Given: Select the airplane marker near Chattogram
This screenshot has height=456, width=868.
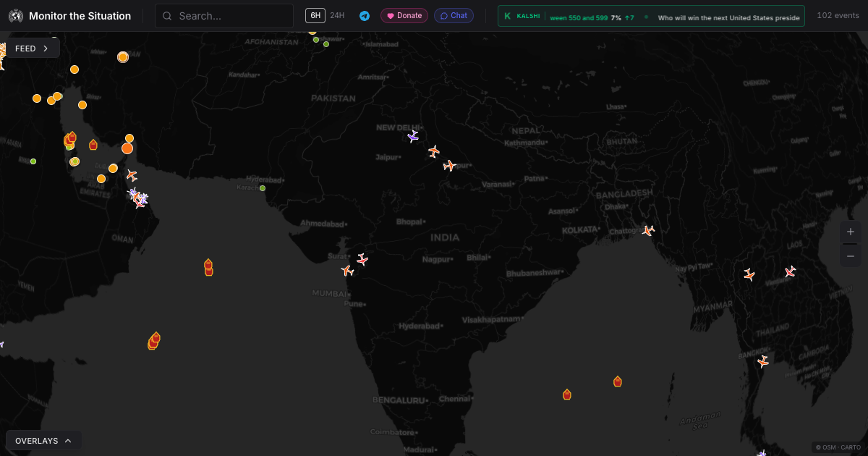Looking at the screenshot, I should pyautogui.click(x=647, y=230).
